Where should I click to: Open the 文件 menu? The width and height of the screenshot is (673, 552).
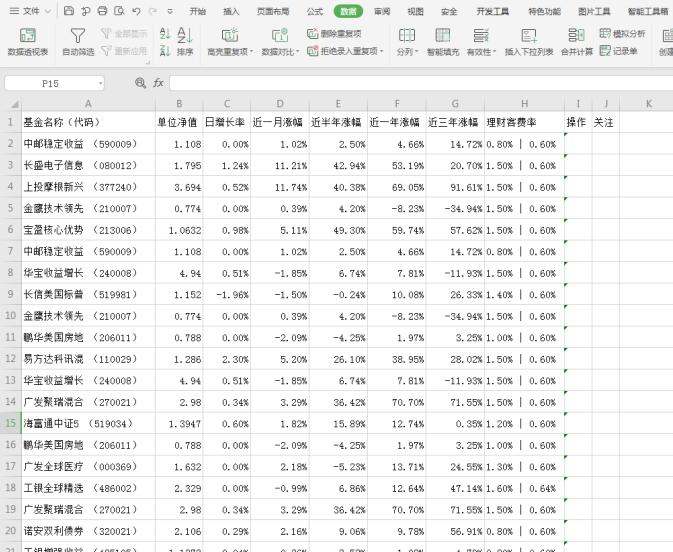pyautogui.click(x=30, y=11)
